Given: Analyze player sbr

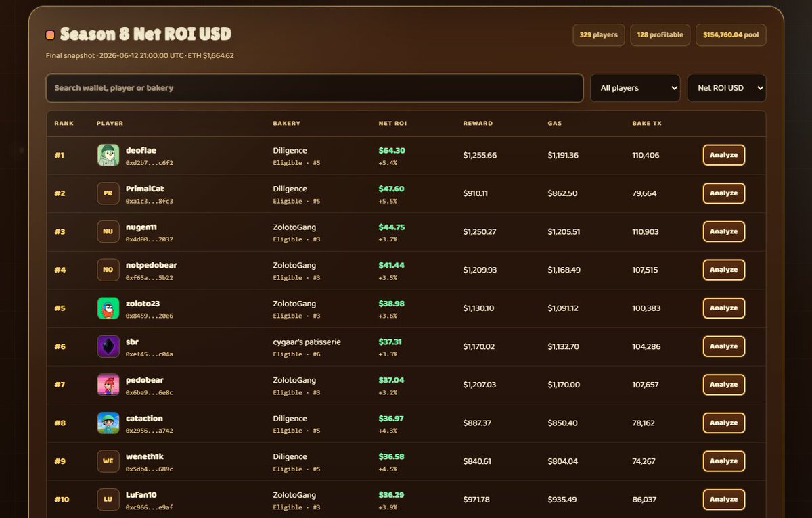Looking at the screenshot, I should pyautogui.click(x=724, y=346).
